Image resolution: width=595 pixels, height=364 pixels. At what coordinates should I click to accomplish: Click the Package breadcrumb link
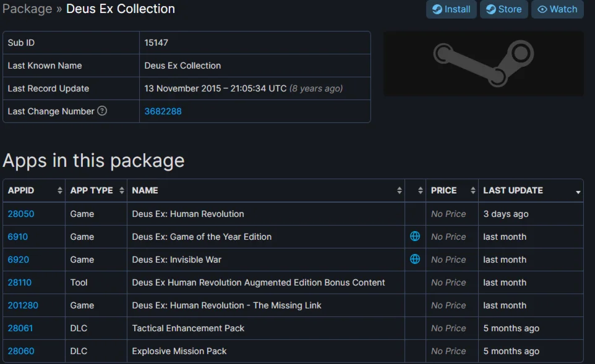[x=27, y=9]
